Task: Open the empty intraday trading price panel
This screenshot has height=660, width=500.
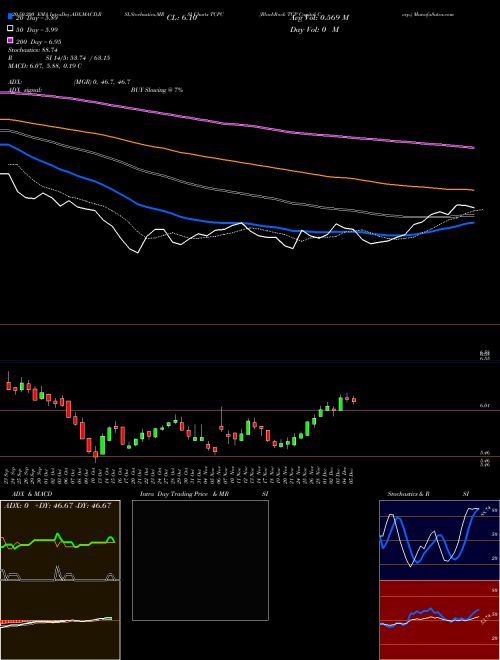Action: pos(200,560)
